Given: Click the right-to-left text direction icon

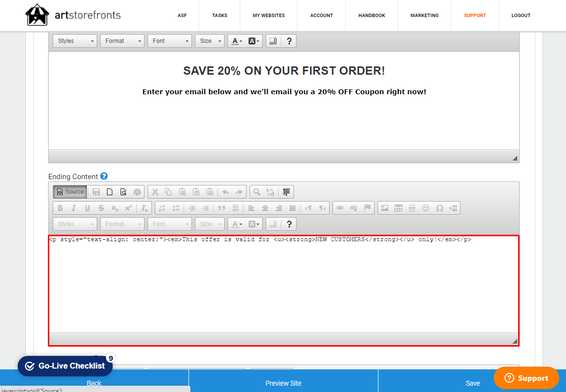Looking at the screenshot, I should [322, 208].
